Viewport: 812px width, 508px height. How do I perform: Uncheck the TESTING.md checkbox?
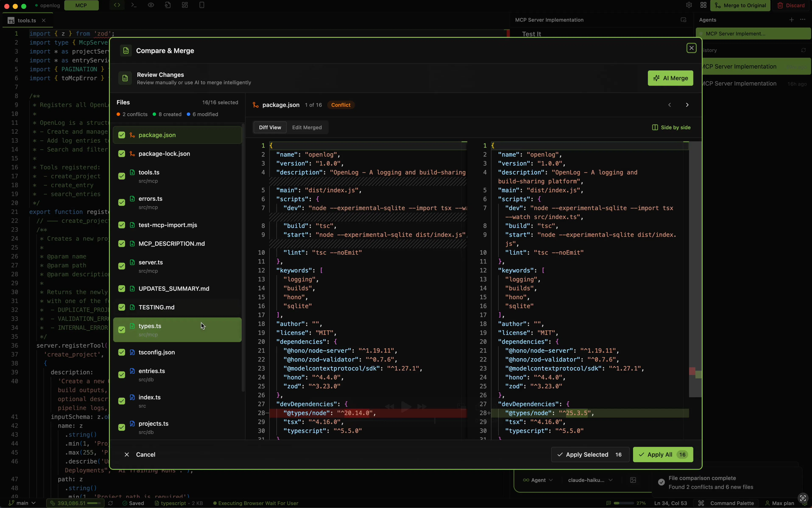click(122, 307)
